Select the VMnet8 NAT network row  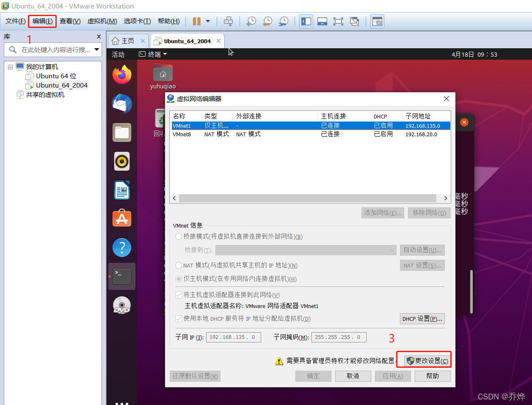pos(311,134)
